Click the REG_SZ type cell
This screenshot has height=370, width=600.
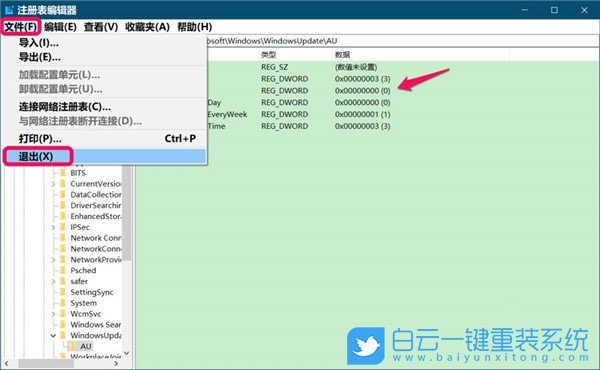pos(274,67)
